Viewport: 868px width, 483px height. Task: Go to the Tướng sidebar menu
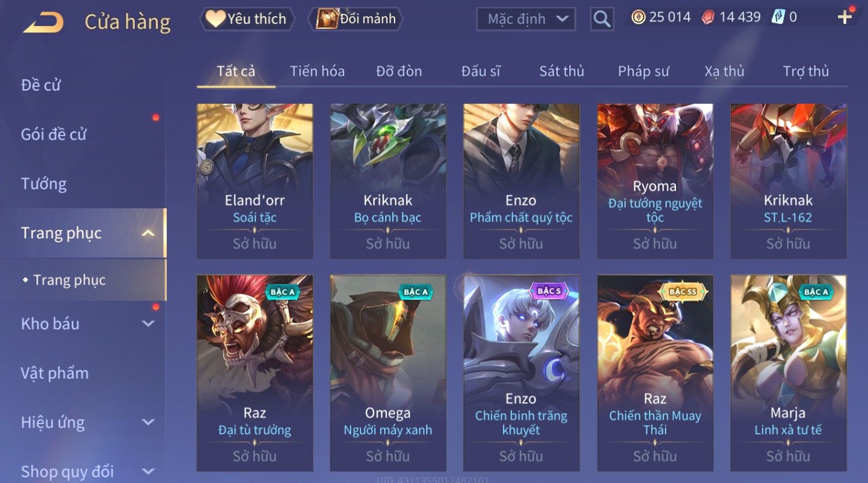pyautogui.click(x=44, y=184)
